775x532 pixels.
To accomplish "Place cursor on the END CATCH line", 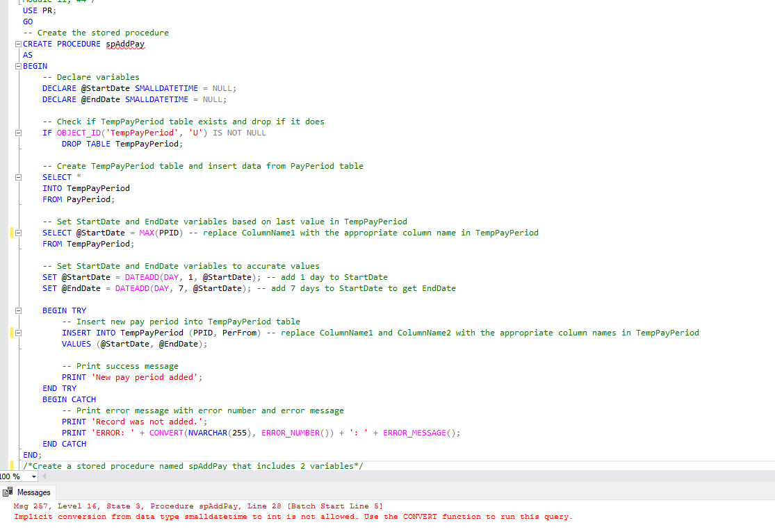I will coord(65,444).
